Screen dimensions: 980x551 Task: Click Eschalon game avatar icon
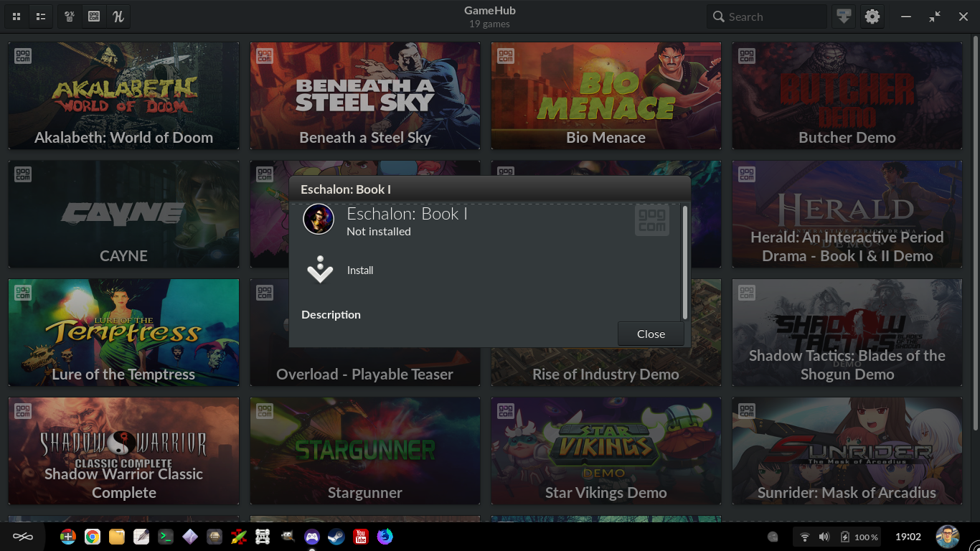pyautogui.click(x=319, y=220)
